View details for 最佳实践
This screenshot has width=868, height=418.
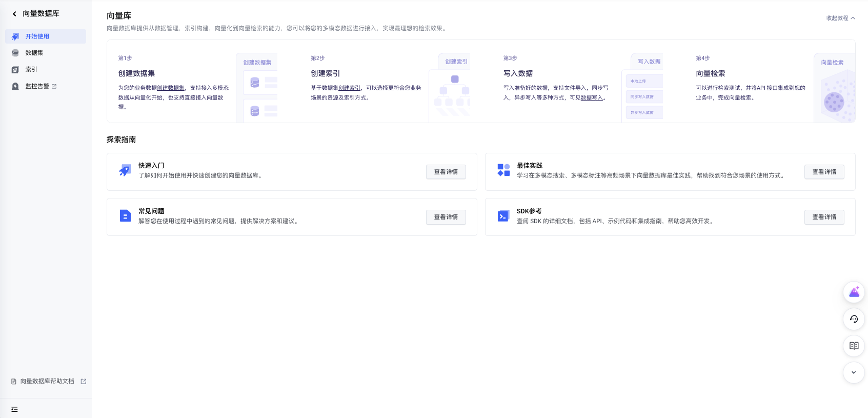click(824, 172)
